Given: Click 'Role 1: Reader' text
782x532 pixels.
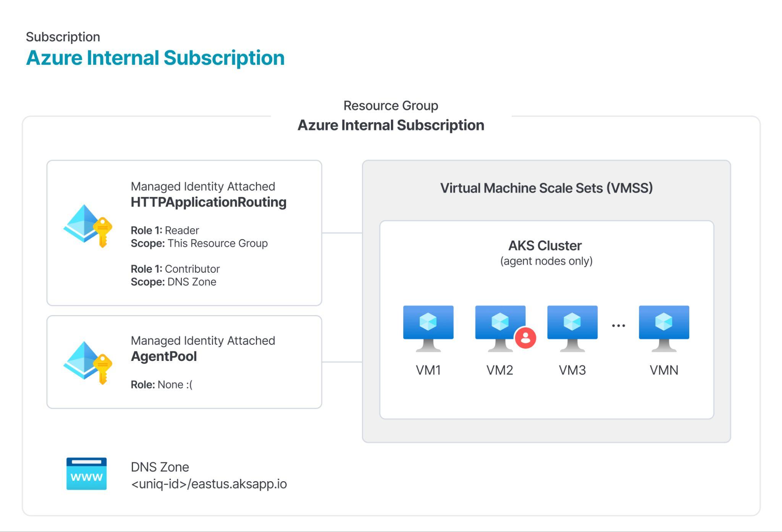Looking at the screenshot, I should click(x=165, y=230).
